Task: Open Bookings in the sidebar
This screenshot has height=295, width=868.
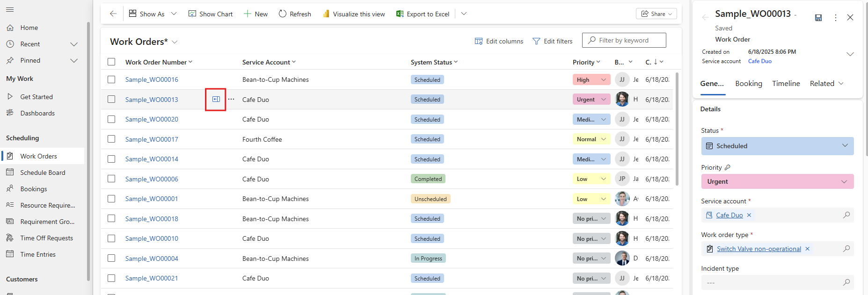Action: 34,189
